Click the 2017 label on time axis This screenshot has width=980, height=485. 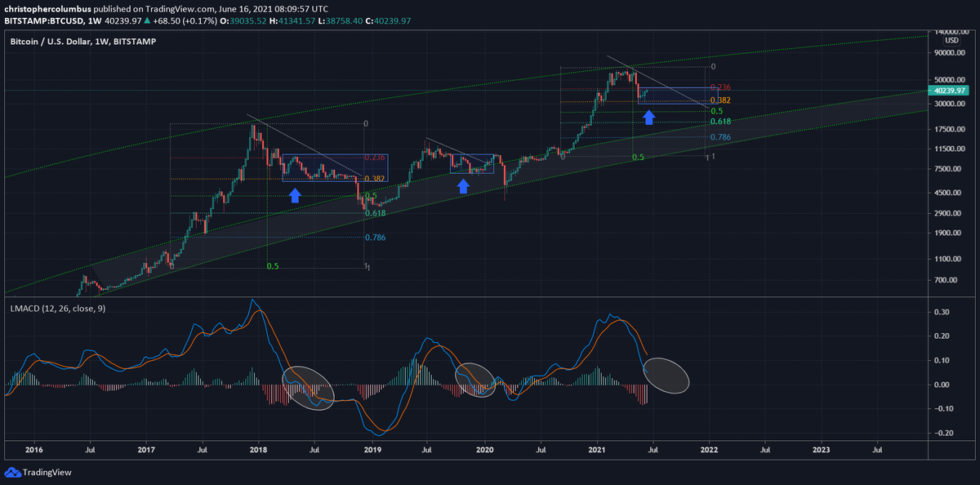pyautogui.click(x=145, y=449)
